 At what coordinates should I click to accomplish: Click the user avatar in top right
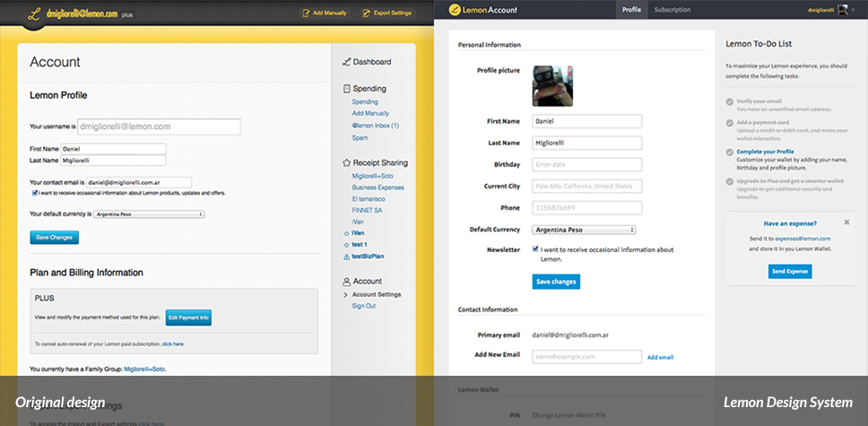(843, 10)
